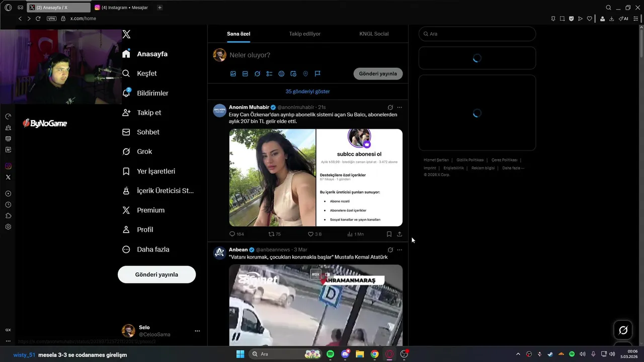Open Sohbet messages
This screenshot has height=362, width=644.
[141, 132]
